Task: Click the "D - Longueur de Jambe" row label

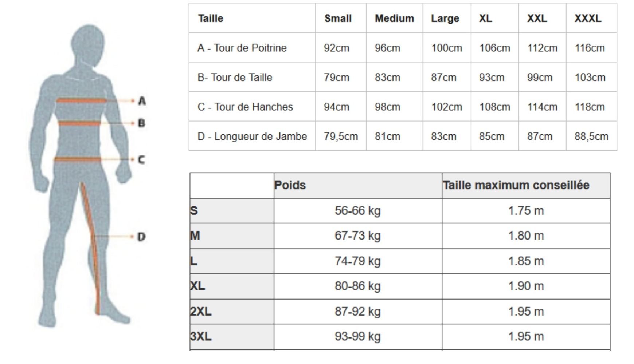Action: (252, 136)
